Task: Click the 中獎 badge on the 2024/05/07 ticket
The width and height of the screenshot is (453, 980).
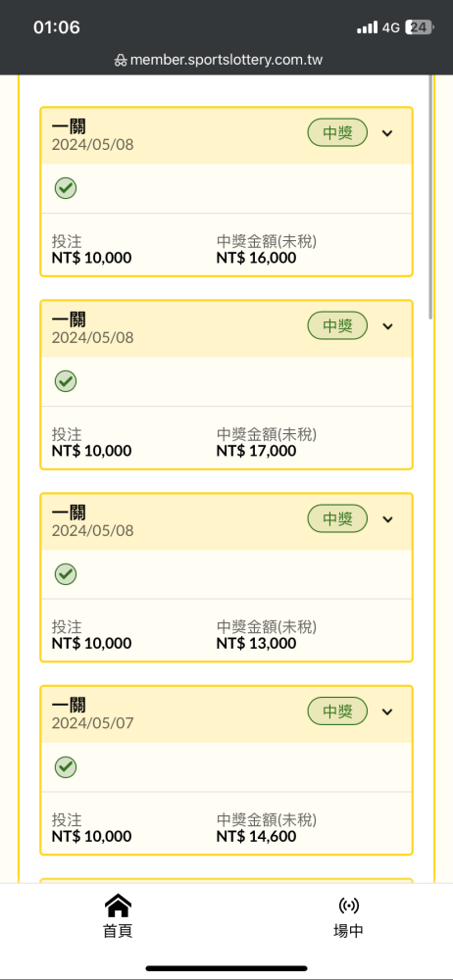Action: coord(337,711)
